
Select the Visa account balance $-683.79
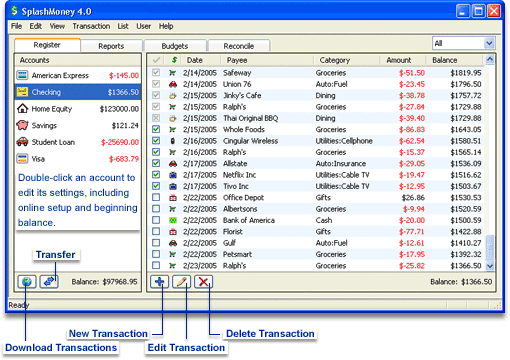tap(124, 159)
